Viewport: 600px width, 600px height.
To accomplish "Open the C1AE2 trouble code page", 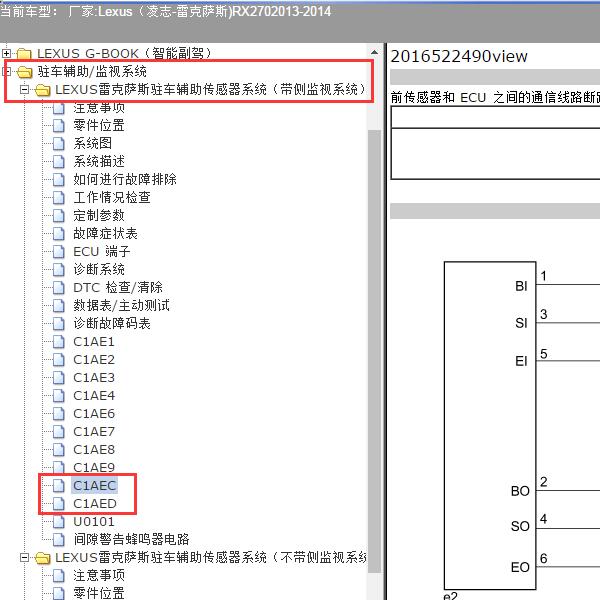I will click(x=94, y=359).
